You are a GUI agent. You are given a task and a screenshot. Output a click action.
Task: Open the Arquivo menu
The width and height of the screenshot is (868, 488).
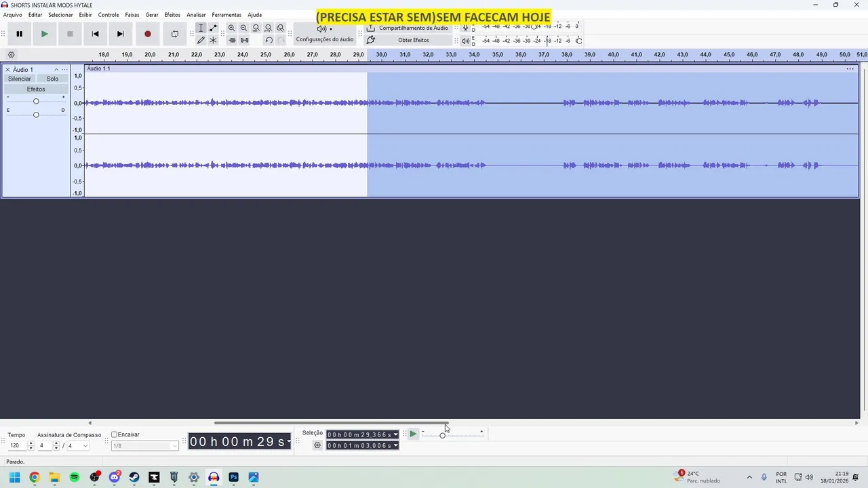(x=12, y=15)
